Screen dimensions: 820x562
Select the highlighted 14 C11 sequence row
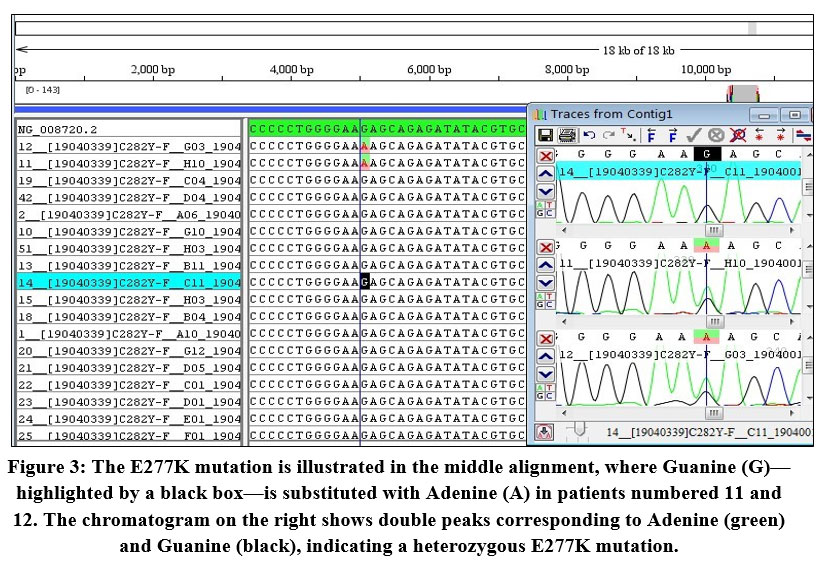click(x=128, y=283)
